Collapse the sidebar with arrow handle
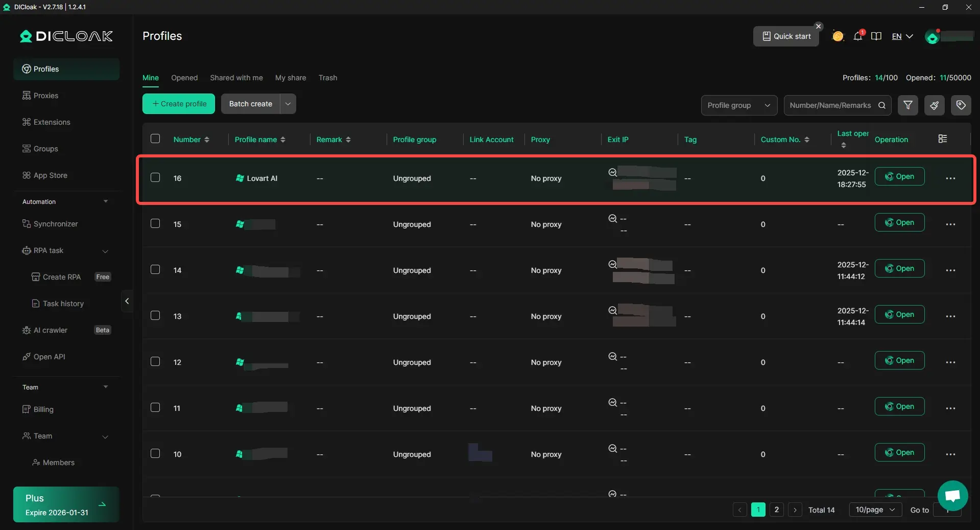Viewport: 980px width, 530px height. (127, 302)
